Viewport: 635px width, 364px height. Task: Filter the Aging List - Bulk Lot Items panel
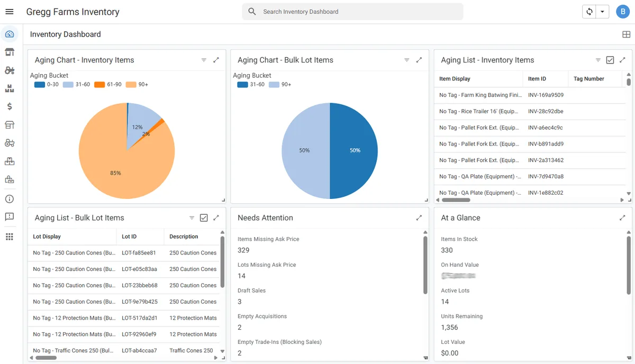point(192,218)
